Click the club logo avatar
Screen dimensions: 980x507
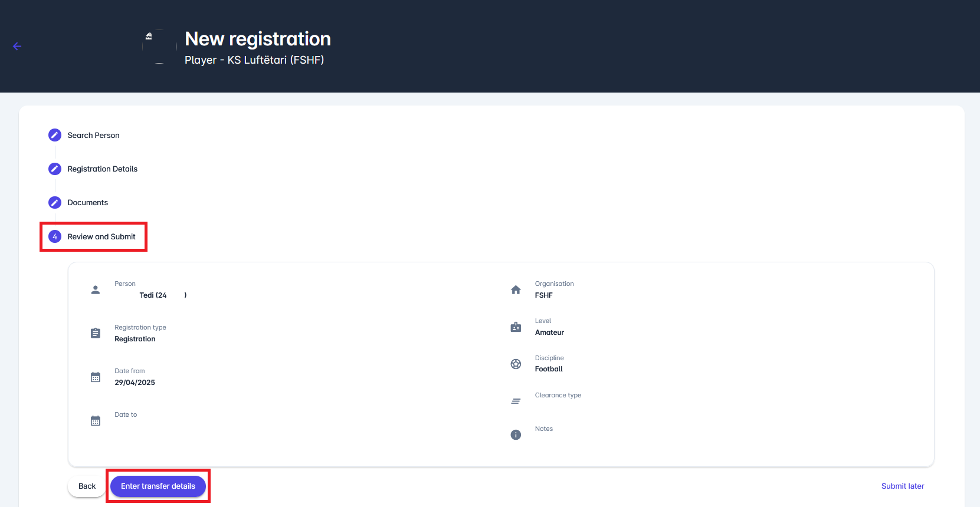159,47
